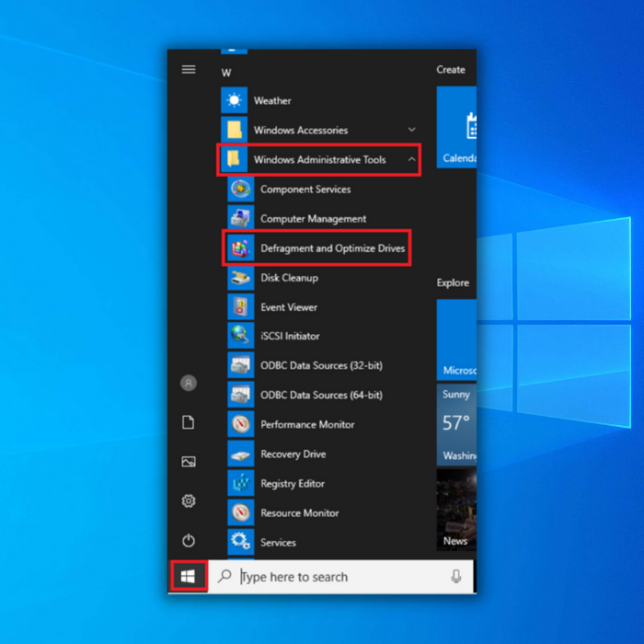Open the Microsoft tile under Explore

[x=456, y=339]
